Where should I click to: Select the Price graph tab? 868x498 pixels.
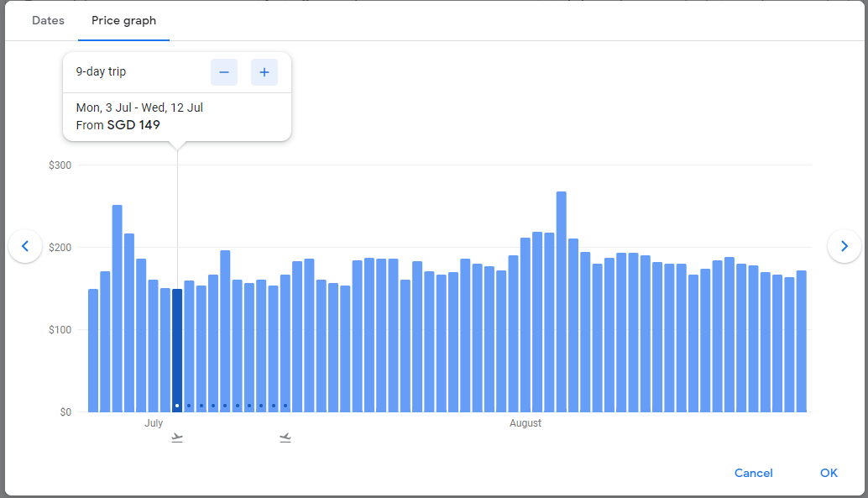point(123,20)
